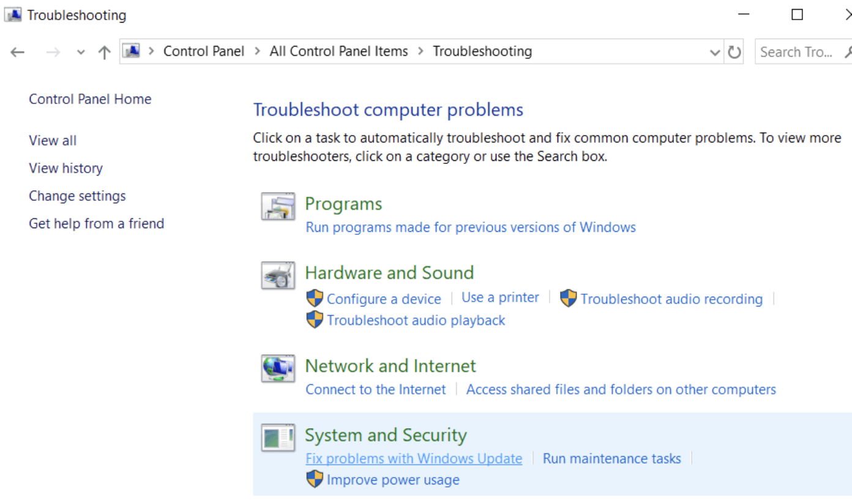Launch Run maintenance tasks

click(x=612, y=459)
